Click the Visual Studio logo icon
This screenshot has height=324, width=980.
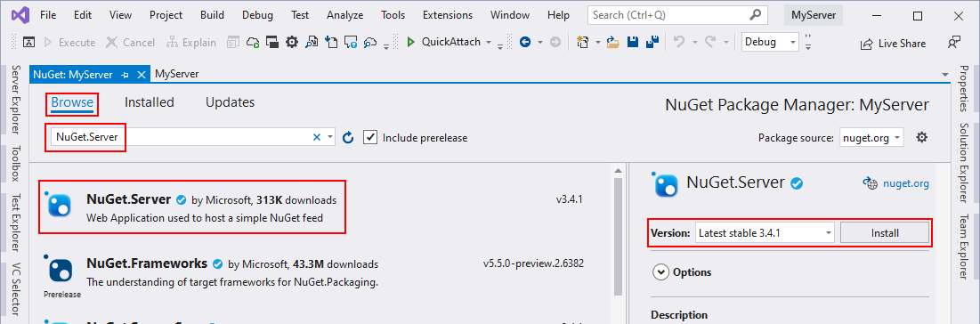(x=20, y=14)
